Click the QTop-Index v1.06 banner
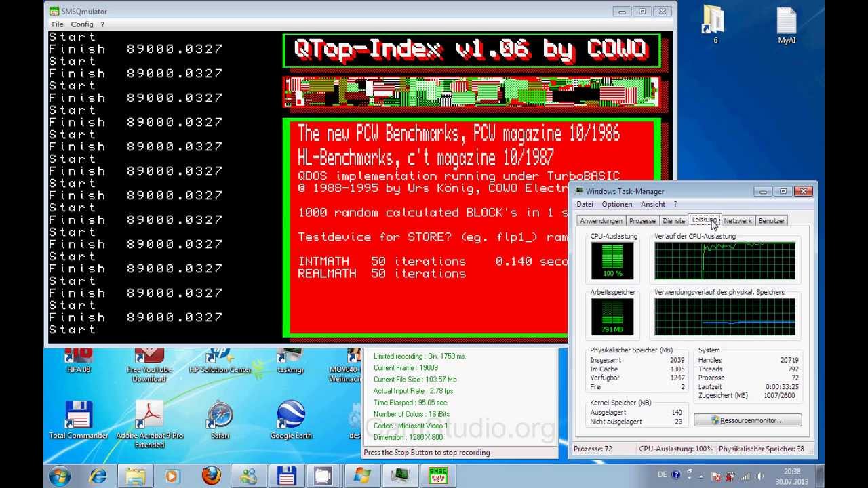Screen dimensions: 868x488 pyautogui.click(x=471, y=50)
